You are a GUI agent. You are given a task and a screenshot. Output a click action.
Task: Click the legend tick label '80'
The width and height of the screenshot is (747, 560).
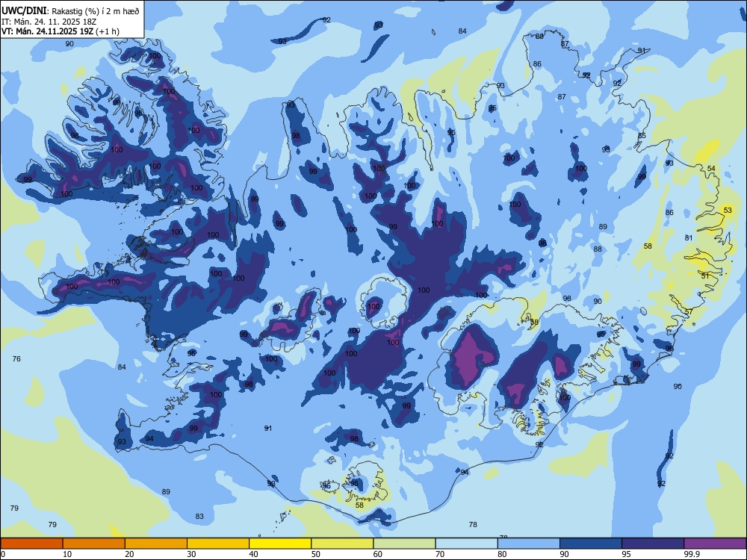pos(502,554)
